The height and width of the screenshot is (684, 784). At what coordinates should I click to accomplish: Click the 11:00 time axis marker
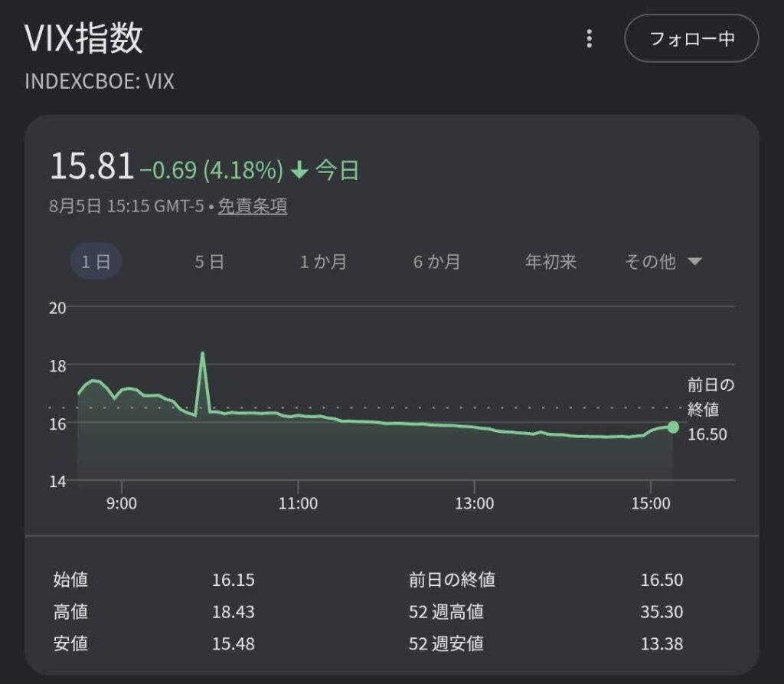tap(298, 503)
